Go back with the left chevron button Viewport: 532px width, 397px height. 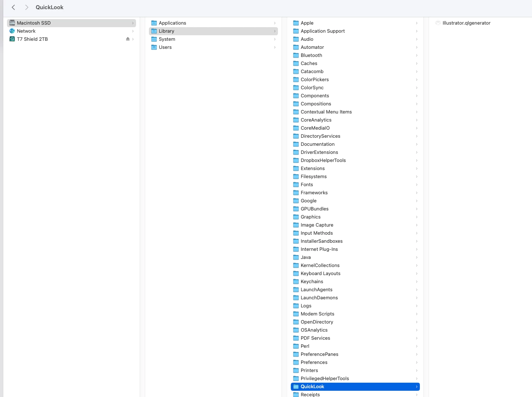(13, 7)
